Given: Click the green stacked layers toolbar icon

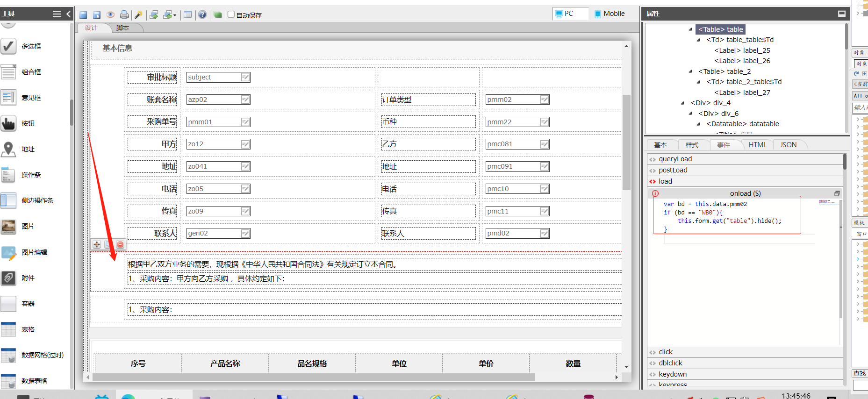Looking at the screenshot, I should 217,15.
